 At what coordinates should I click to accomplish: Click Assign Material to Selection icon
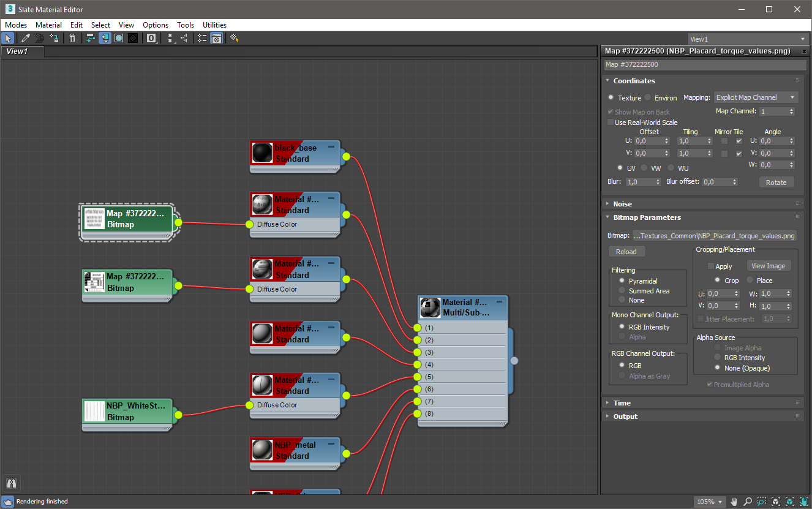click(x=56, y=38)
